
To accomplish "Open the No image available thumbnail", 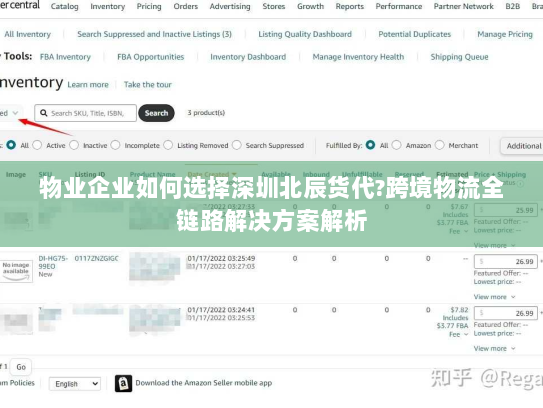I will tap(16, 271).
